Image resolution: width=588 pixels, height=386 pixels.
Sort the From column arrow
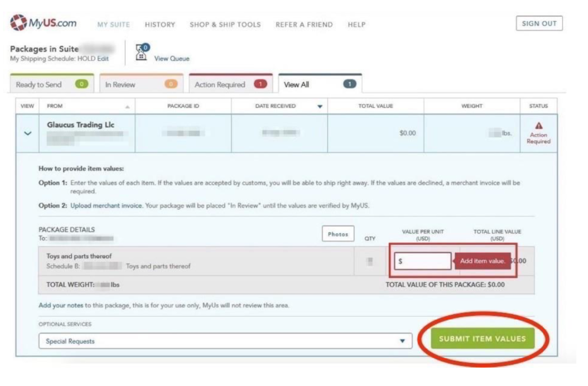coord(127,107)
